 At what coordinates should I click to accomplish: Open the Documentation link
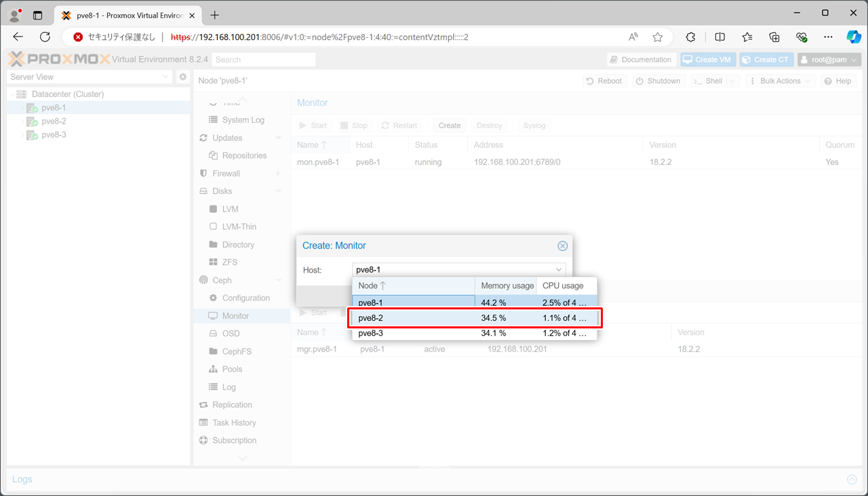(x=640, y=60)
